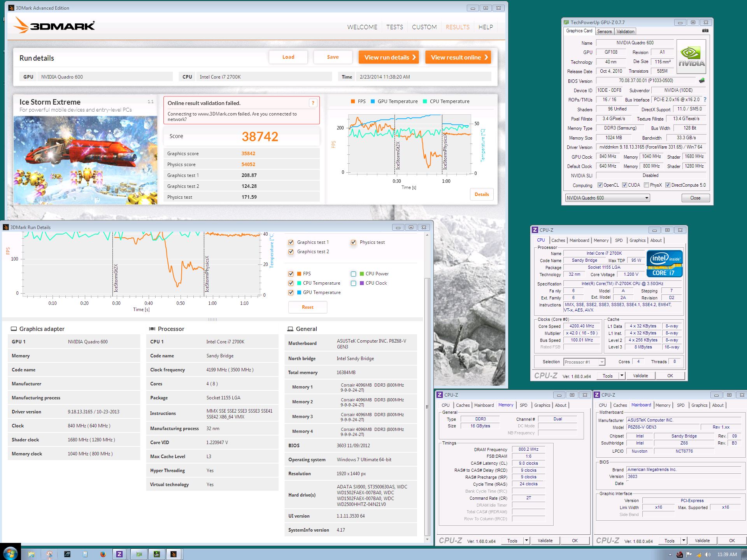Click the Bus Interface question mark in GPU-Z

coord(705,100)
